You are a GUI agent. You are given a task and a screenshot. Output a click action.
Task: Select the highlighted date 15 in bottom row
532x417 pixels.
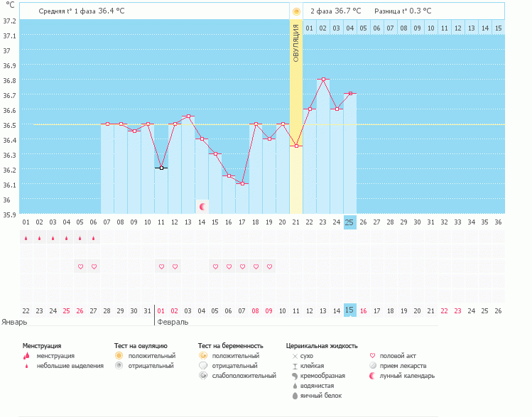coord(349,310)
